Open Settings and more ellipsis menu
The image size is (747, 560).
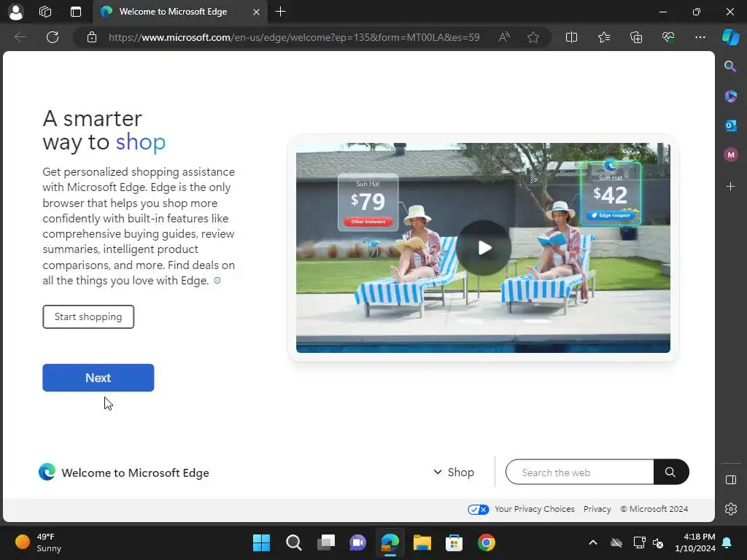[700, 37]
